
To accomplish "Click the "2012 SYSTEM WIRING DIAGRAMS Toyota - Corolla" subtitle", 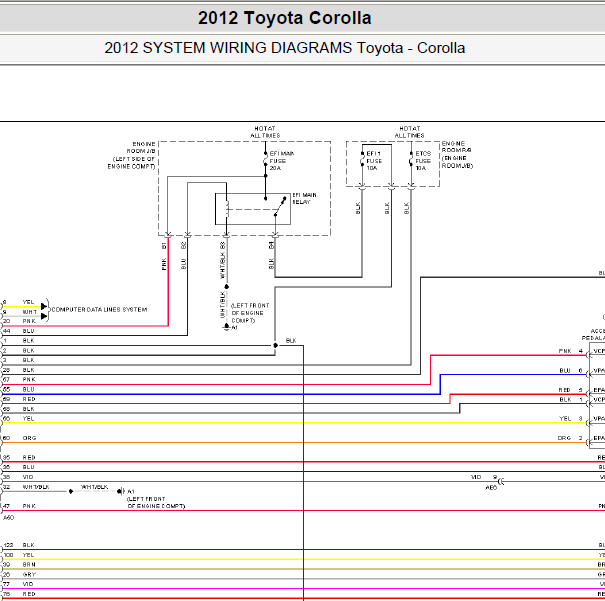I will coord(285,48).
